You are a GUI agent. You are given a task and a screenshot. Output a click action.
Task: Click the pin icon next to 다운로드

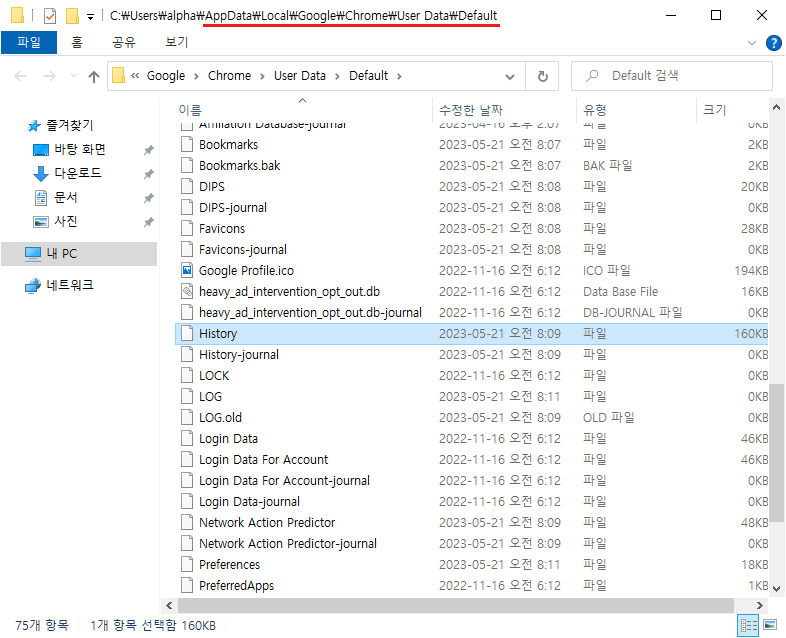[x=148, y=174]
